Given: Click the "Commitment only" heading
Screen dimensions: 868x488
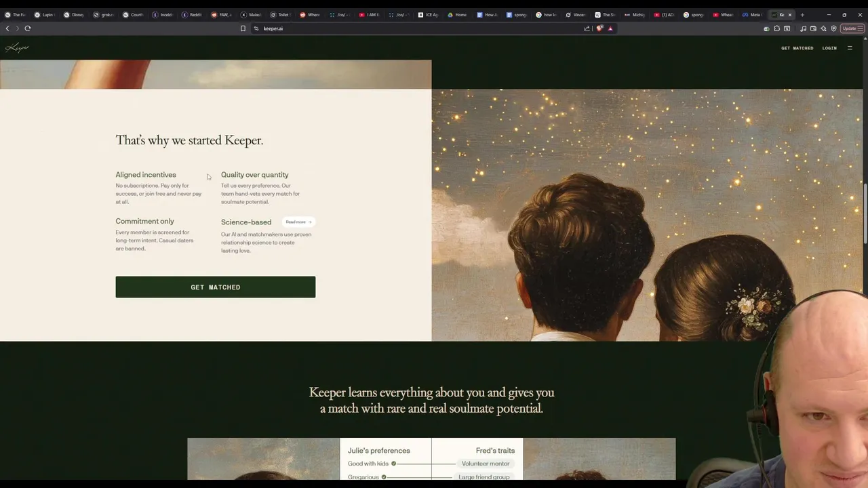Looking at the screenshot, I should [x=144, y=221].
